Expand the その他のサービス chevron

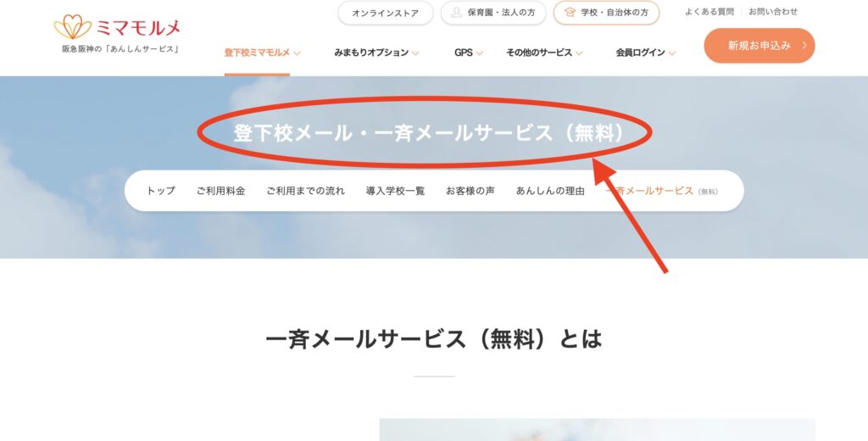pos(579,53)
